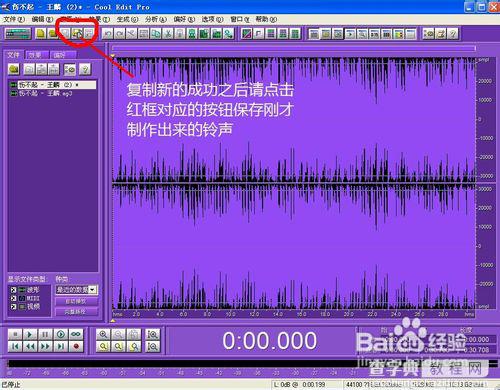Open the 文件(F) menu
500x390 pixels.
pyautogui.click(x=14, y=19)
